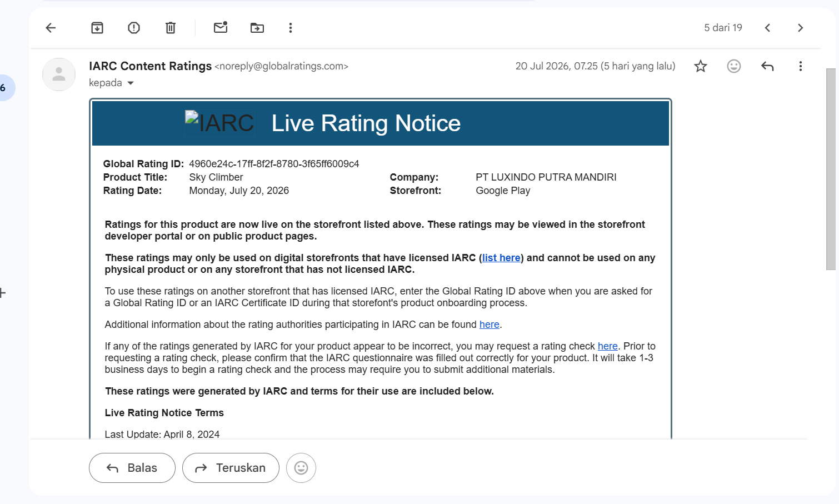Expand the 'kepada' recipient details
The image size is (839, 504).
click(x=131, y=83)
